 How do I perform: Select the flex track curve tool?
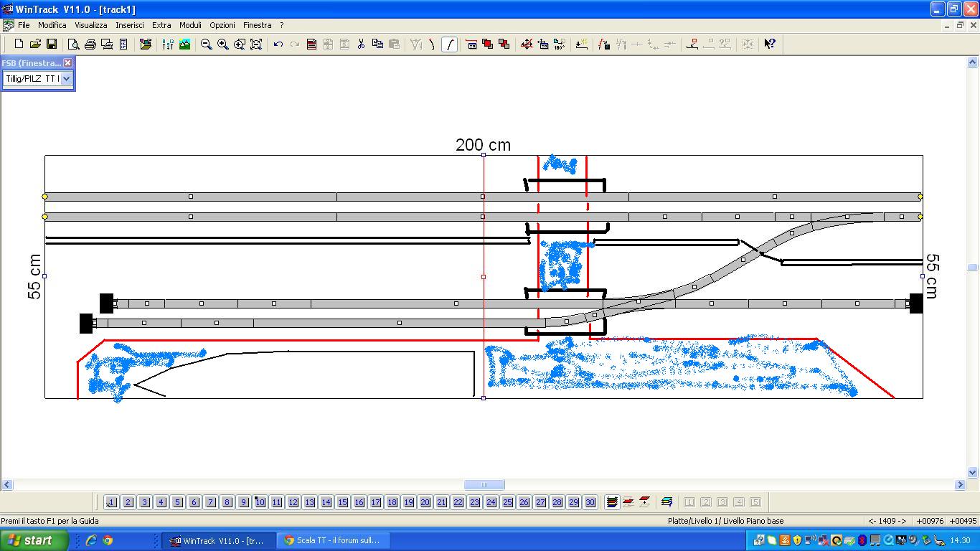[449, 44]
